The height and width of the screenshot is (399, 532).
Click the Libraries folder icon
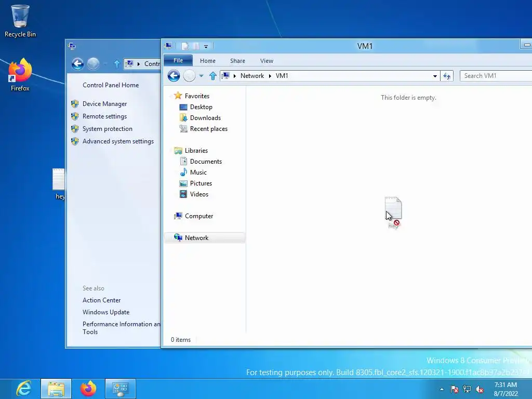coord(178,151)
